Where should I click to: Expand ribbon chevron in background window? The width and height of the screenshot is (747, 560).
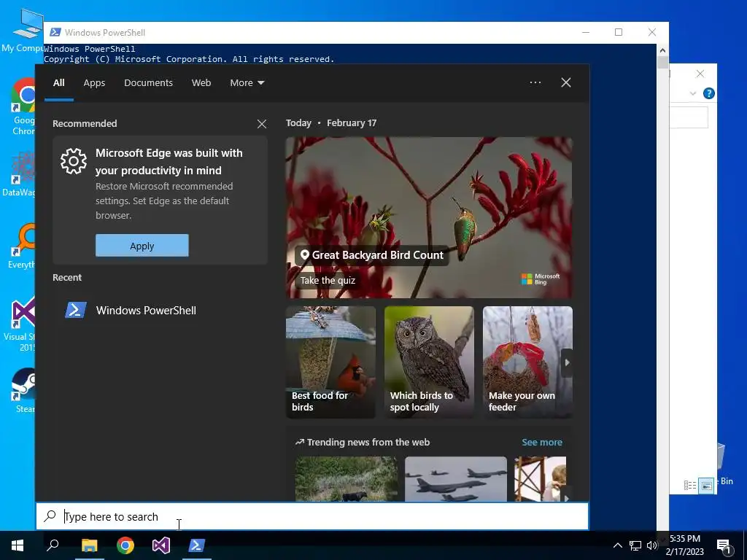(693, 93)
